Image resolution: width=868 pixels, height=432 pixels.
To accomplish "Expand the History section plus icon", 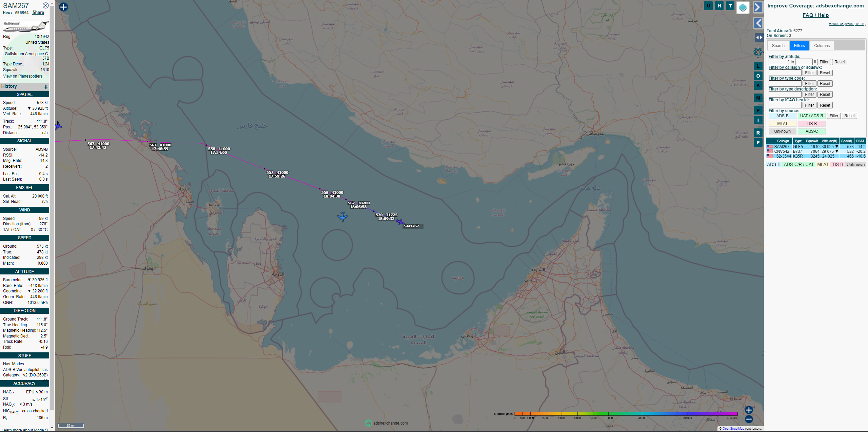I will pyautogui.click(x=46, y=87).
